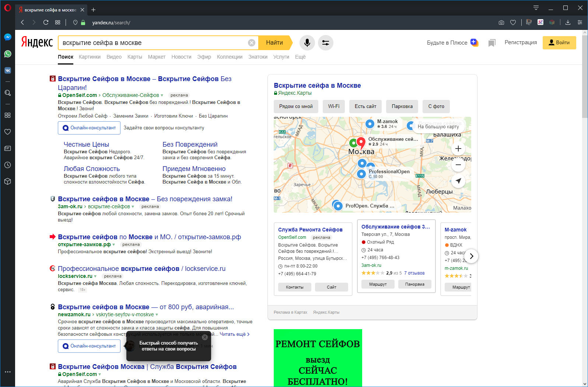Toggle the 'Есть сайт' map filter

(365, 107)
